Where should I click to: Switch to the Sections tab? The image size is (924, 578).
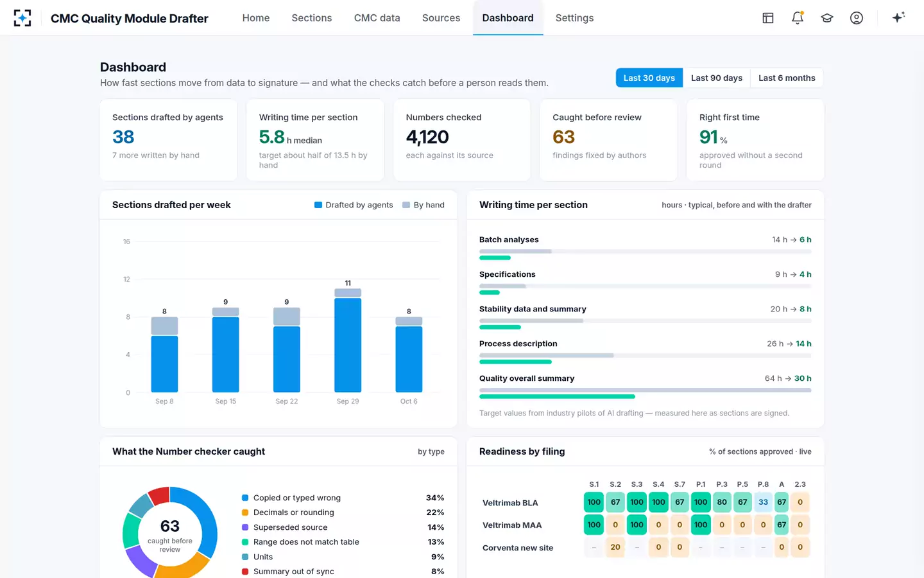pos(312,18)
